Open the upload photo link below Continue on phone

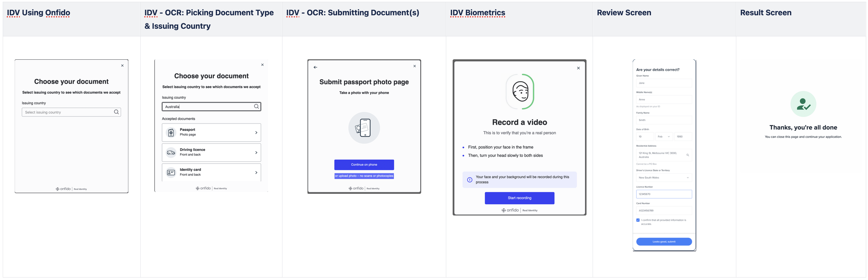[x=364, y=175]
